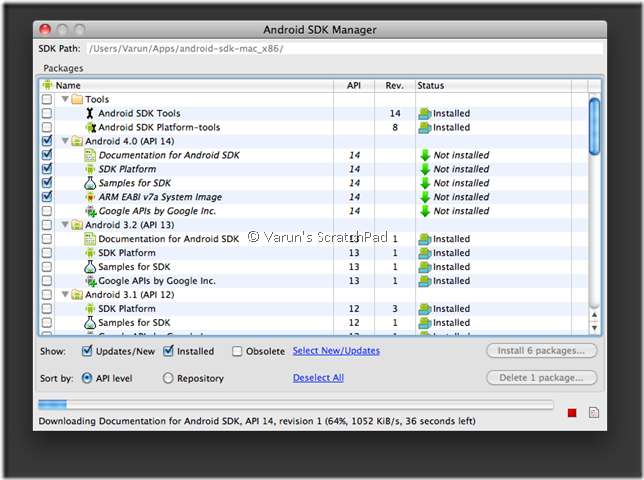The width and height of the screenshot is (644, 480).
Task: Click Not installed arrow for API 14 Google APIs
Action: pyautogui.click(x=425, y=211)
